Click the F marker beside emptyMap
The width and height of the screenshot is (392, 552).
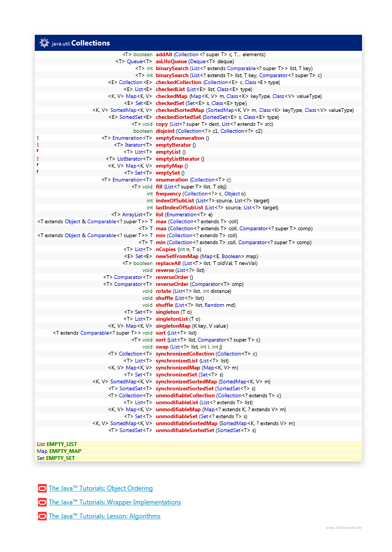pos(37,165)
